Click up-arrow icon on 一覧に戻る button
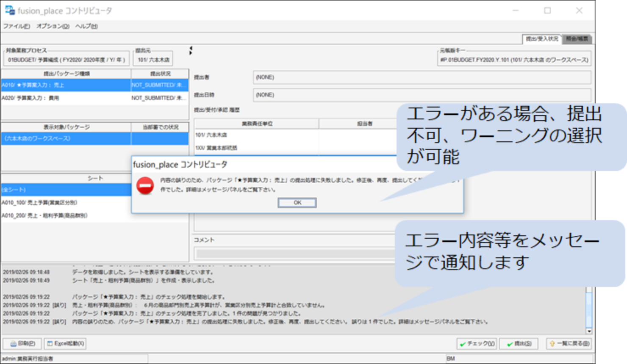 tap(552, 344)
